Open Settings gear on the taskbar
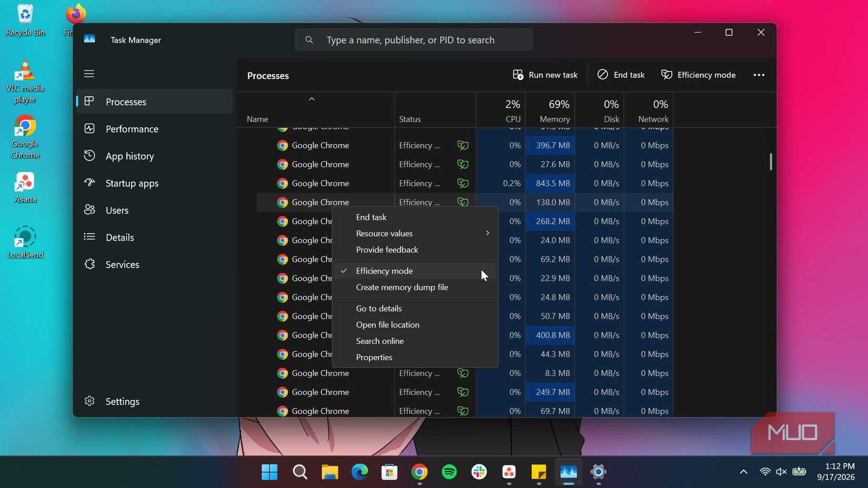This screenshot has width=868, height=488. [x=599, y=472]
